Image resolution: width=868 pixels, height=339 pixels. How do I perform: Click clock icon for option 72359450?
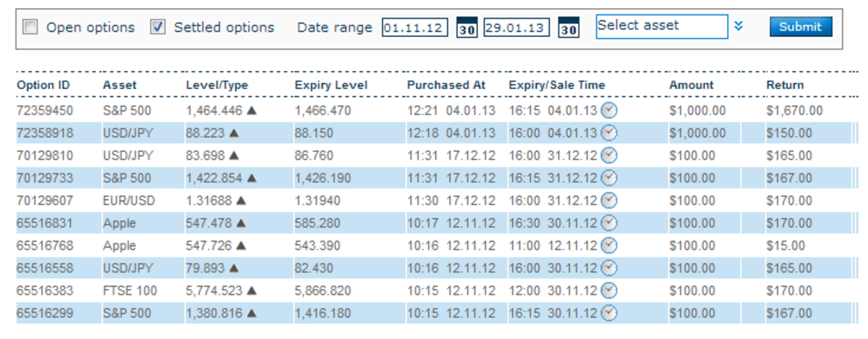click(x=610, y=111)
